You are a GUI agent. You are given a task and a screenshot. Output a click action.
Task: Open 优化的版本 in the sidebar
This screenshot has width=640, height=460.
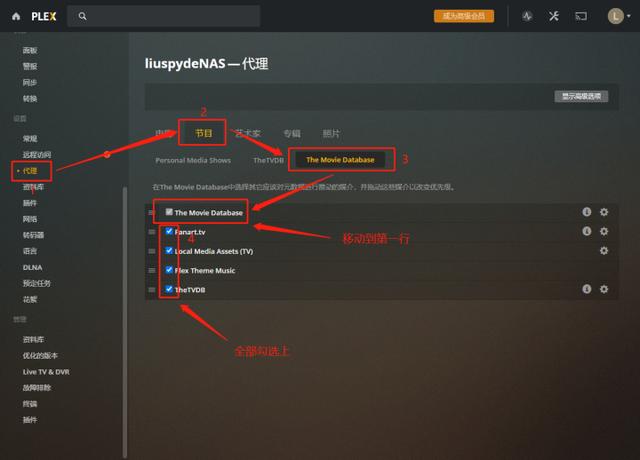pyautogui.click(x=40, y=356)
